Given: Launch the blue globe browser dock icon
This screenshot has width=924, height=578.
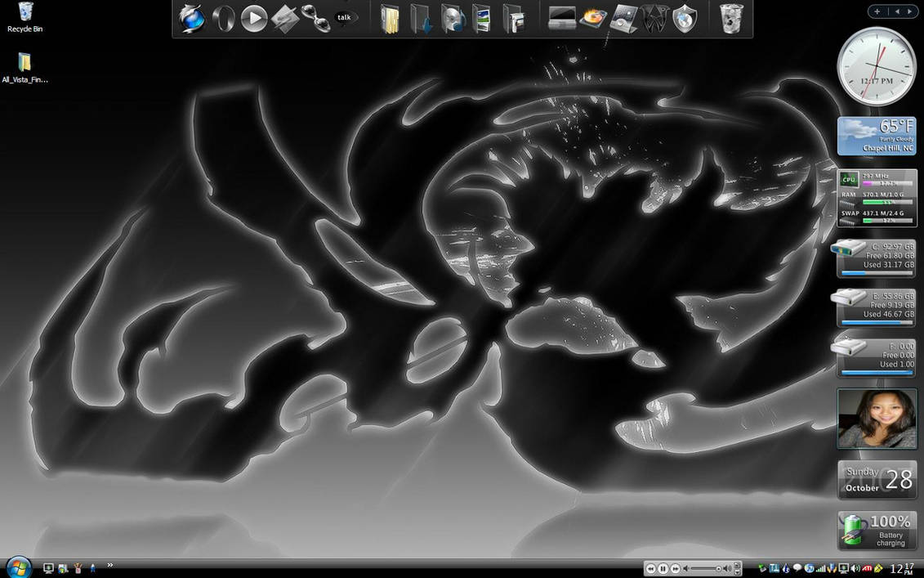Looking at the screenshot, I should click(192, 18).
